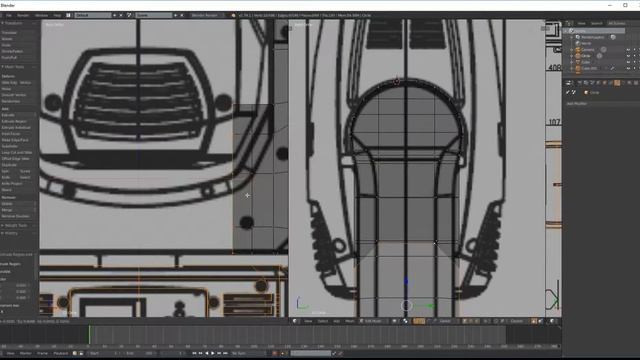Select vertex select mode icon
The height and width of the screenshot is (360, 640).
pyautogui.click(x=465, y=321)
